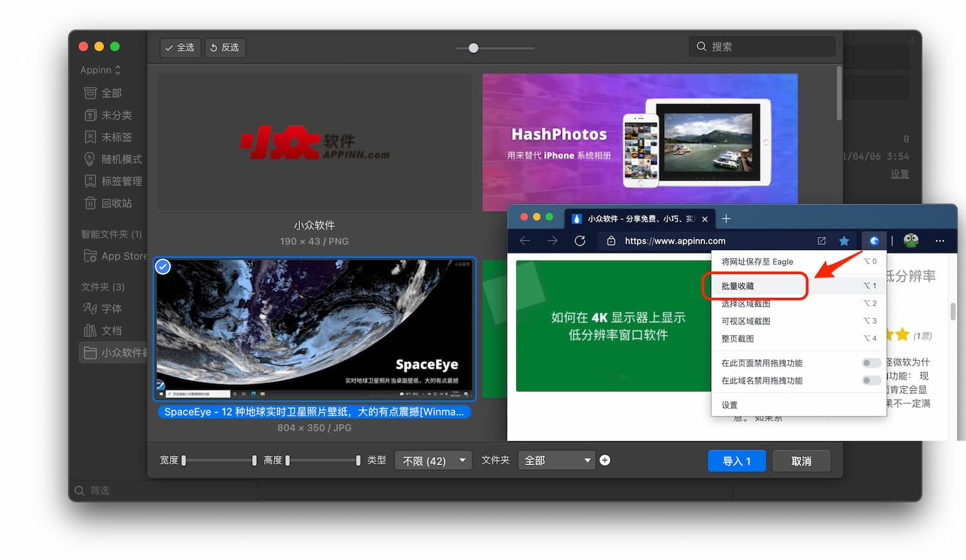Viewport: 966px width, 560px height.
Task: Click the green mascot extension icon
Action: point(910,241)
